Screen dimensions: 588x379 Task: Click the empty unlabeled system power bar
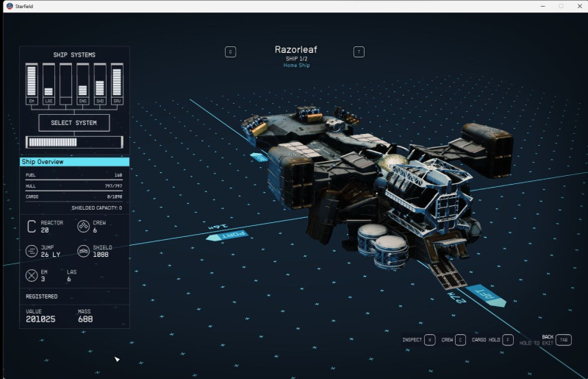coord(65,84)
